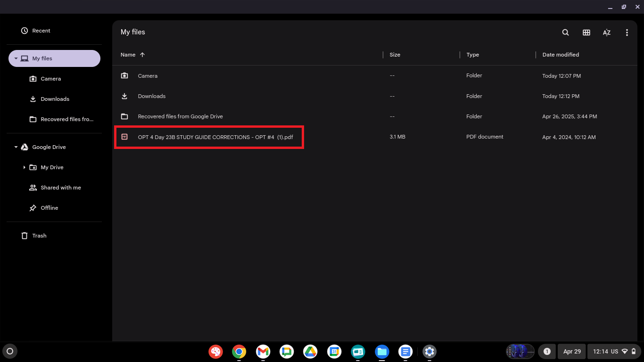Collapse the Google Drive tree arrow
This screenshot has width=644, height=362.
tap(16, 147)
